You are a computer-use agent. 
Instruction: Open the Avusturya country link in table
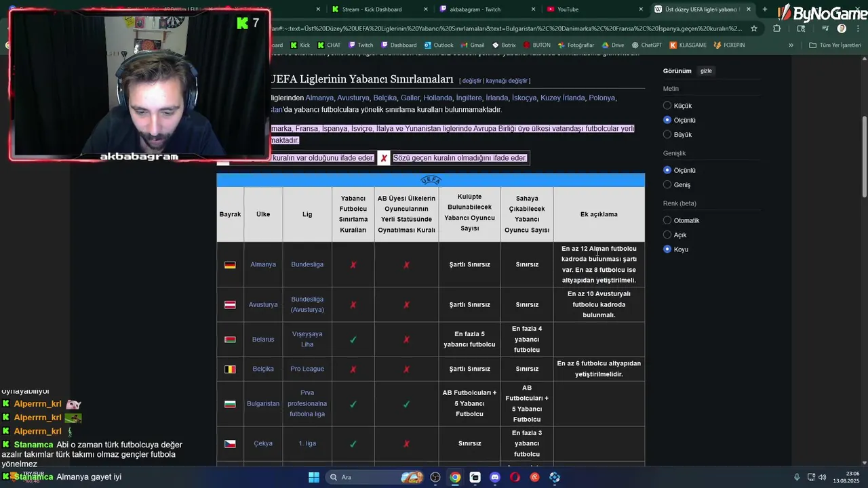[x=263, y=304]
